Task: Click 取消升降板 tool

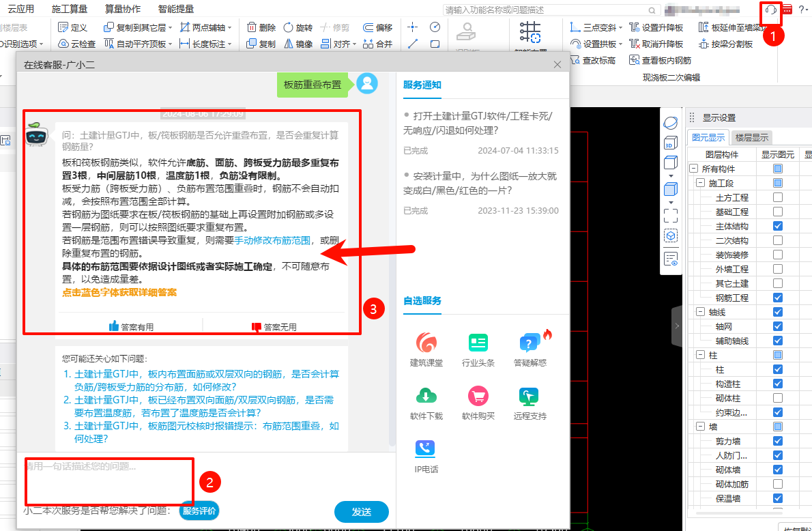Action: (x=656, y=44)
